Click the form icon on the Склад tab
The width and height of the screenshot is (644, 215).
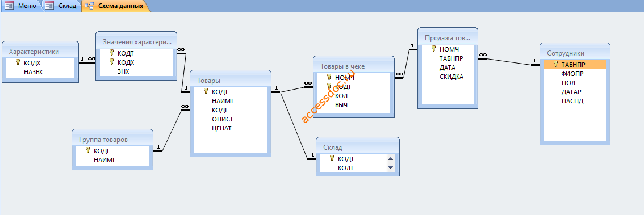(49, 6)
